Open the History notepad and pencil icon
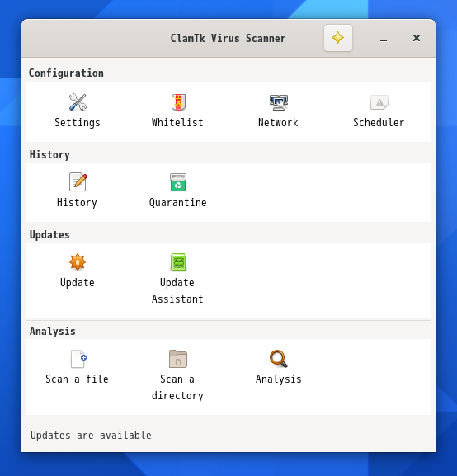 (78, 182)
